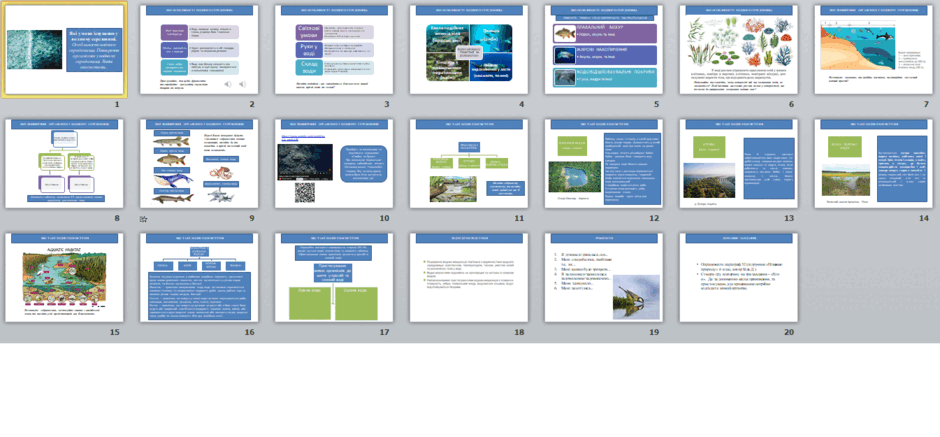Select slide 18 thumbnail with bulleted conclusions
Screen dimensions: 940x437
tap(469, 278)
